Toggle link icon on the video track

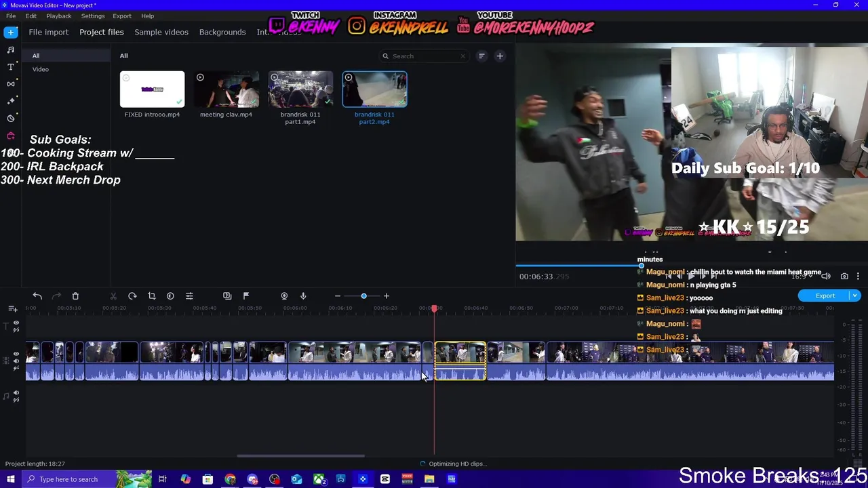point(16,367)
